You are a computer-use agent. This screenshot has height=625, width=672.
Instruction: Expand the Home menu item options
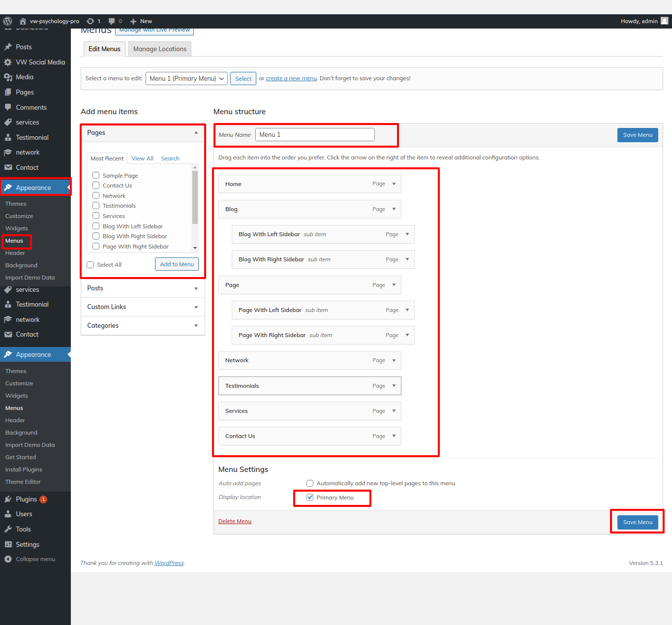point(394,184)
